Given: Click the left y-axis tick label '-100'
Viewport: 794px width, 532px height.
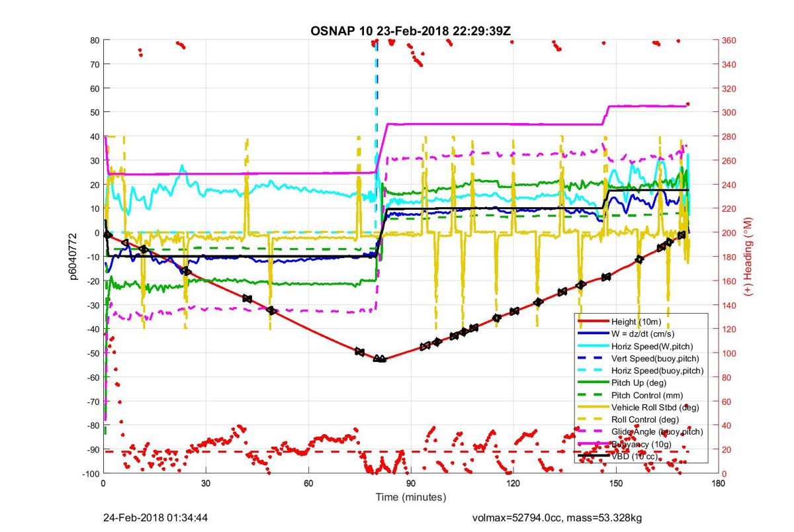Looking at the screenshot, I should (89, 474).
